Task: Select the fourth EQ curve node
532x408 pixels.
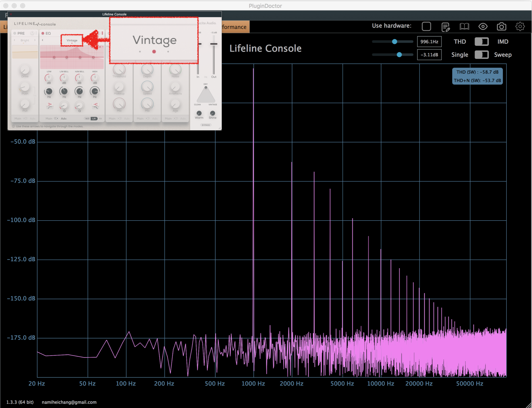Action: point(93,57)
